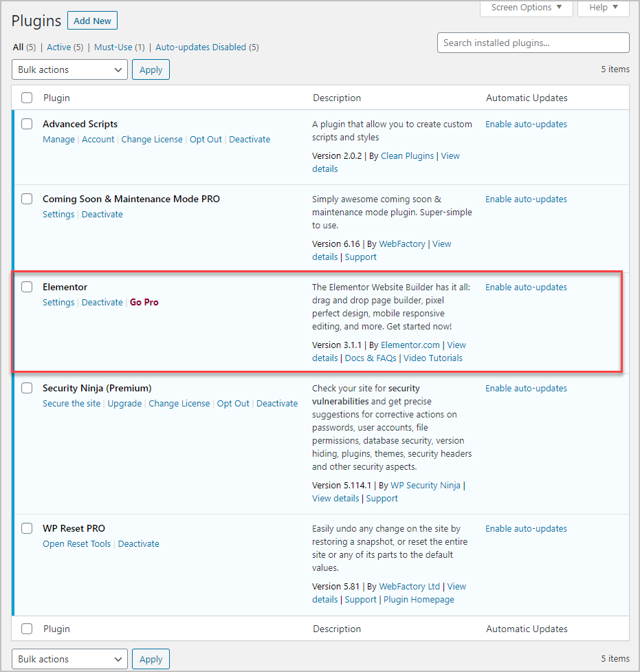The height and width of the screenshot is (672, 640).
Task: Click the Add New plugin button
Action: tap(92, 20)
